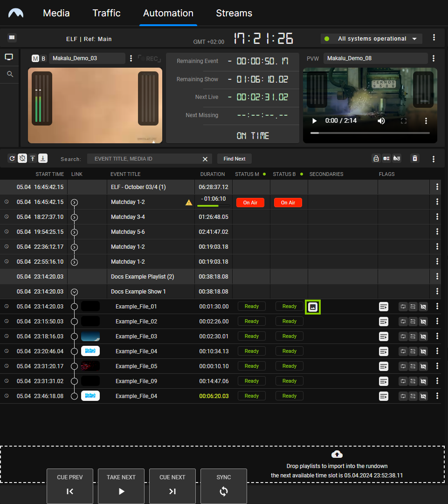448x504 pixels.
Task: Click the delete rundown trash icon
Action: point(414,159)
